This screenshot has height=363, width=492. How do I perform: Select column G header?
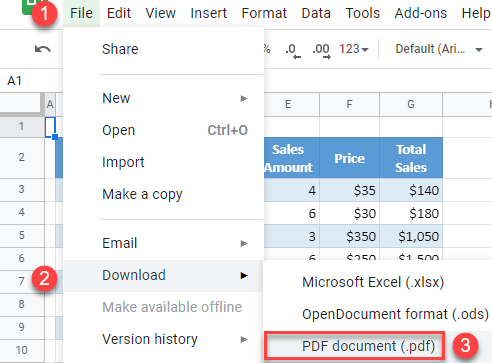click(x=411, y=104)
